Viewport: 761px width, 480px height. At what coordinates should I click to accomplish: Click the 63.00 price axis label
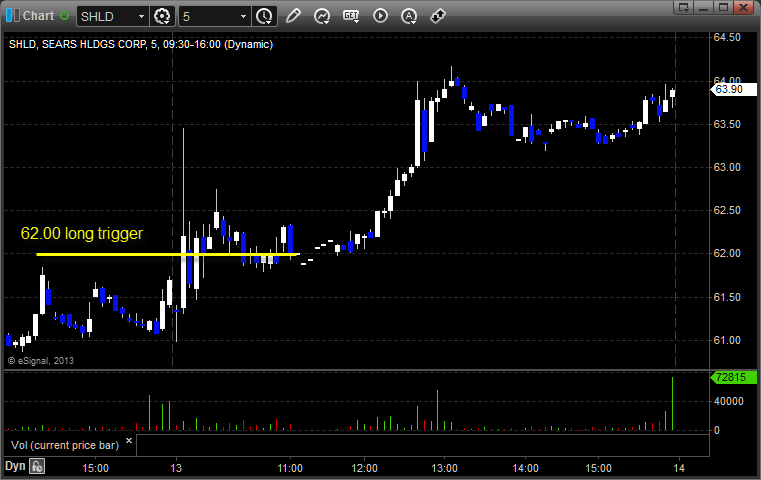point(727,167)
